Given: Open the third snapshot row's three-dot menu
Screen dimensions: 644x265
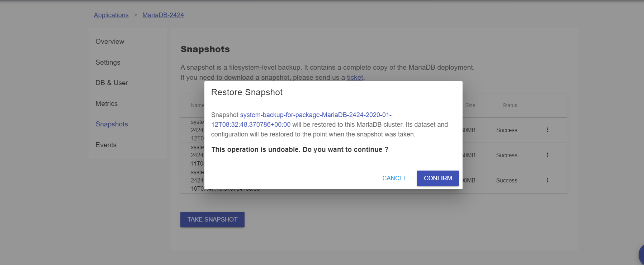Looking at the screenshot, I should tap(548, 180).
